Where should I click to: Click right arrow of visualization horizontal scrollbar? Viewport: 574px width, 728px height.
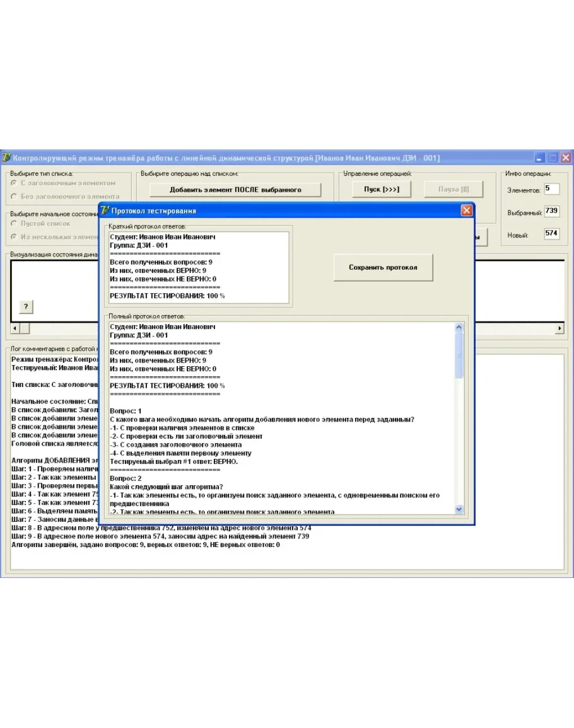tap(559, 328)
